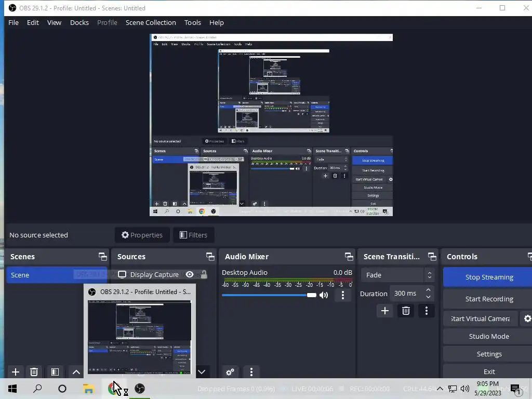
Task: Move source down with the arrow
Action: tap(202, 372)
